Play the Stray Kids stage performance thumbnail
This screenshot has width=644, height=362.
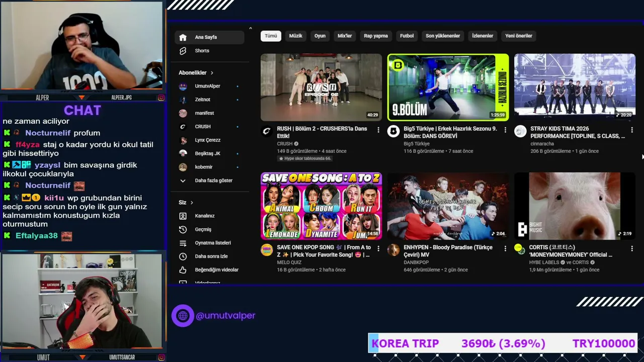[x=575, y=87]
